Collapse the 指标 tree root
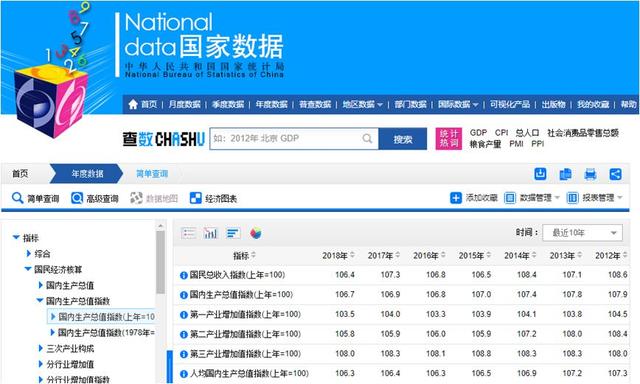Viewport: 640px width, 384px height. click(x=16, y=237)
